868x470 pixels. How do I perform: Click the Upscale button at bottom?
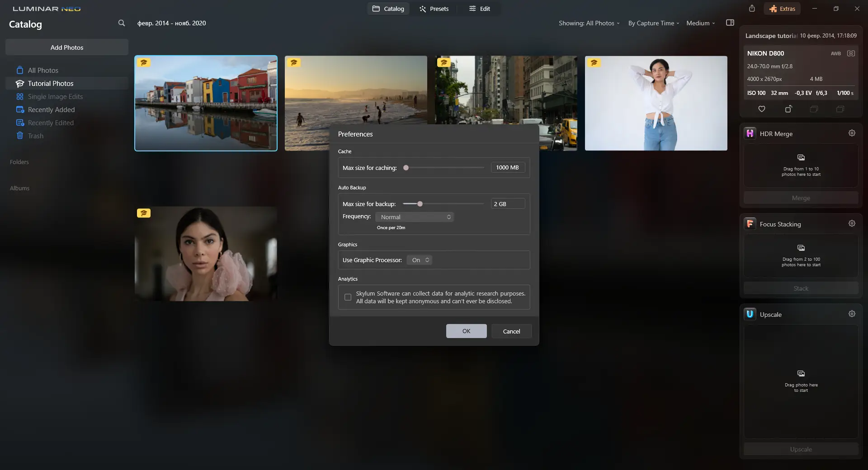[801, 449]
